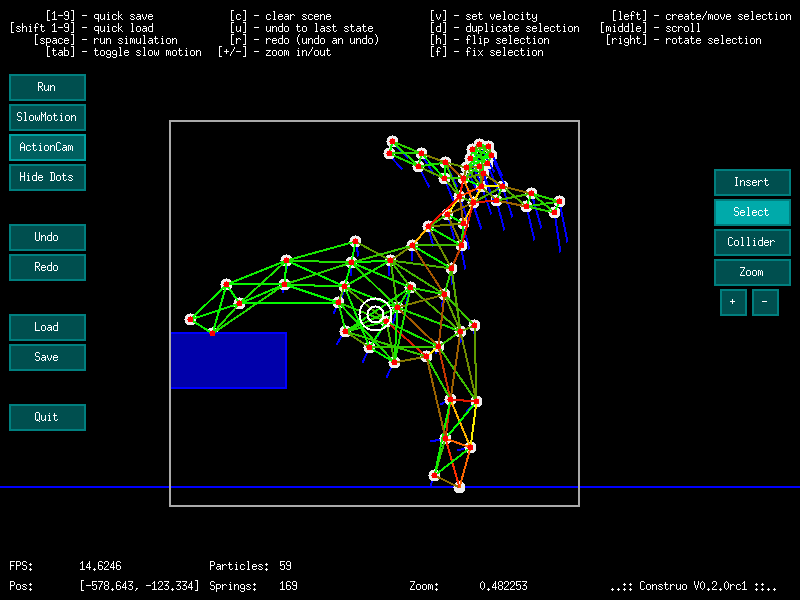Pick the Zoom tool
Screen dimensions: 800x600
click(x=751, y=272)
